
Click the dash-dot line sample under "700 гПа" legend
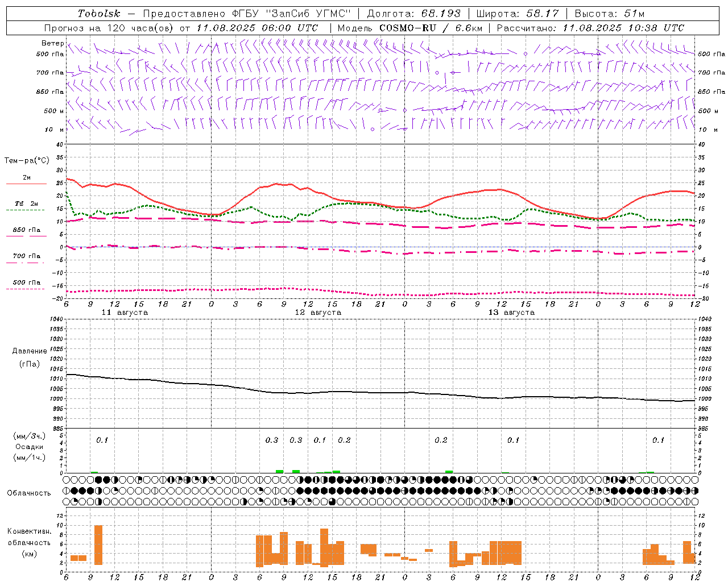(25, 263)
